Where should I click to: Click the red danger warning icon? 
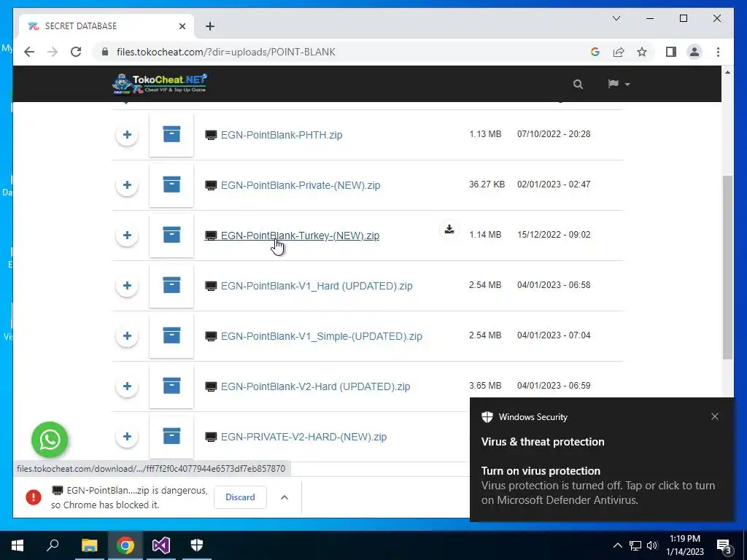34,497
